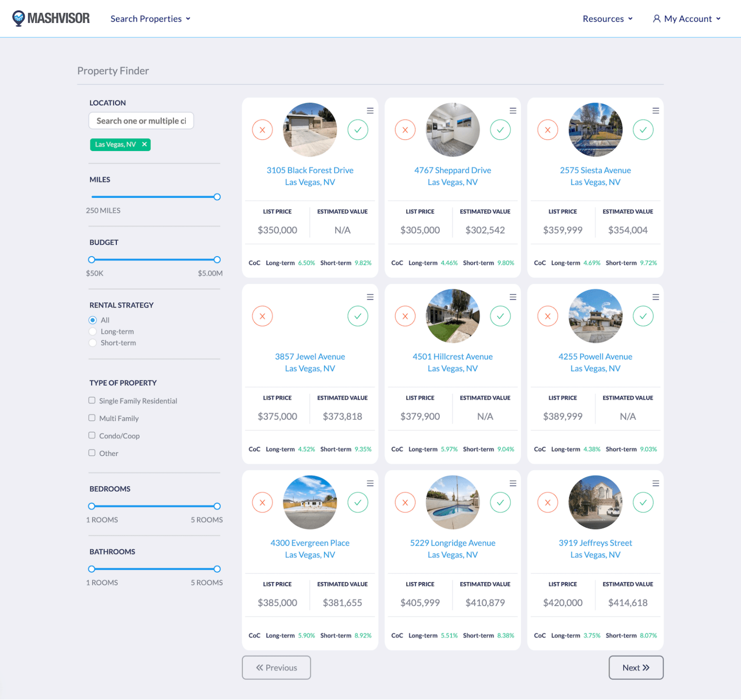
Task: Check the Condo/Coop property type
Action: pyautogui.click(x=92, y=435)
